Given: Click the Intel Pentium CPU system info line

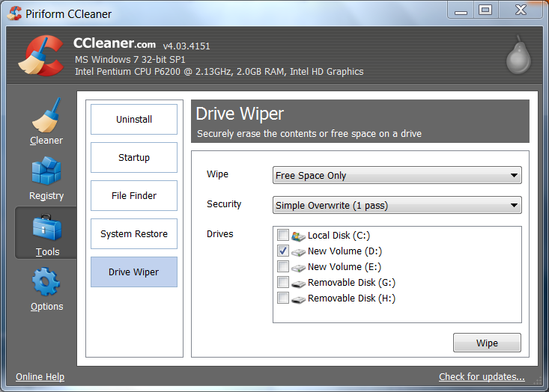Looking at the screenshot, I should 219,72.
